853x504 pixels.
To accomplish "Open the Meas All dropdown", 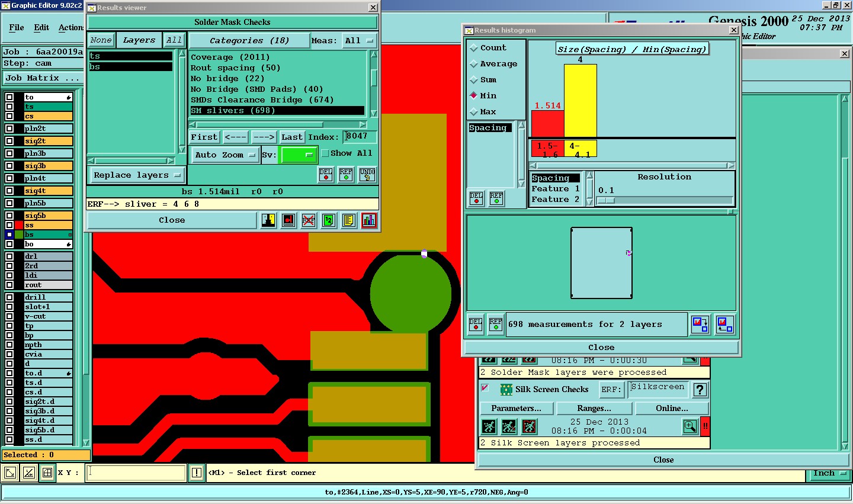I will (x=360, y=41).
